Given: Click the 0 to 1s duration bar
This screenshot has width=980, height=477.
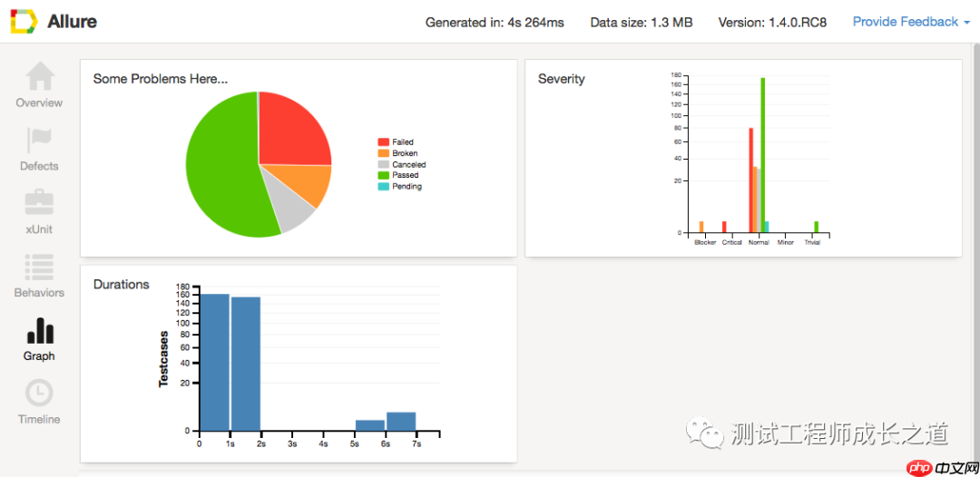Looking at the screenshot, I should click(x=214, y=362).
